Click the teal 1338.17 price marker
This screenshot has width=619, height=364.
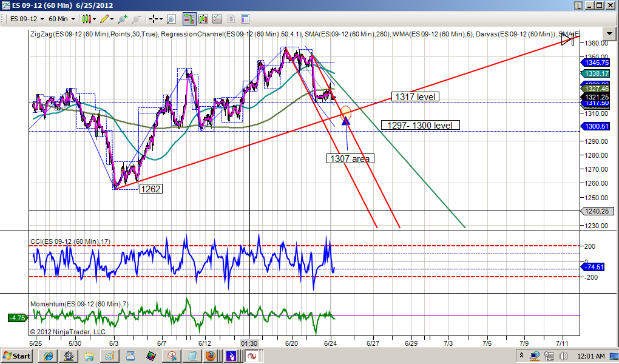coord(596,73)
